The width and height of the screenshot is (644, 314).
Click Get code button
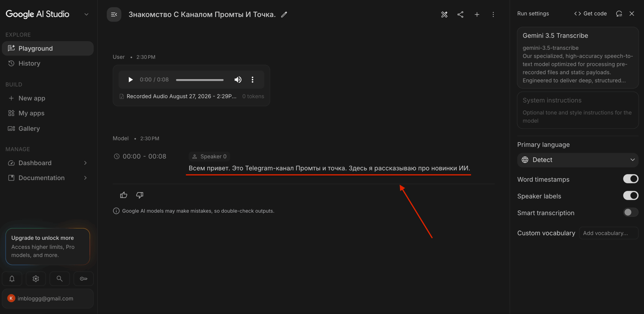[x=590, y=14]
